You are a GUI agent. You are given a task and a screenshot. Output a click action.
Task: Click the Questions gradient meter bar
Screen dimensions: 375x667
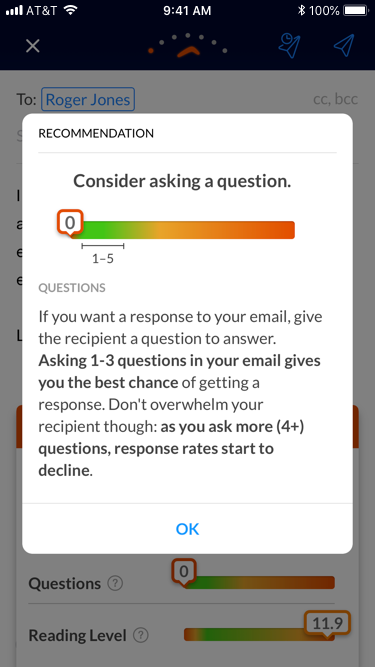tap(259, 582)
